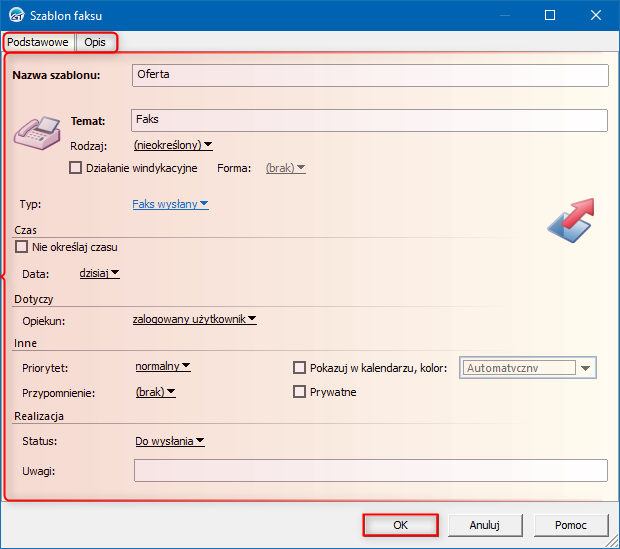Maximize the Szablon faksu window
Image resolution: width=620 pixels, height=549 pixels.
click(550, 15)
